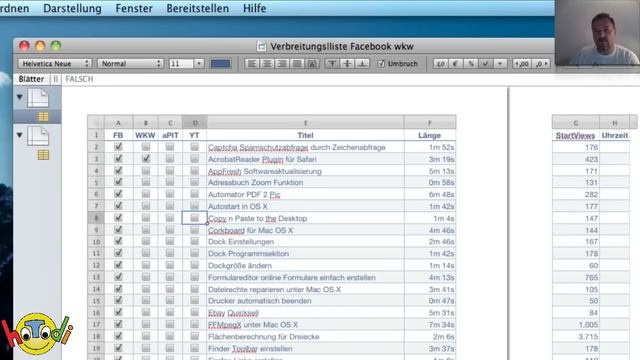Align cell content to vertical middle
Screen dimensions: 640x360
(x=347, y=64)
